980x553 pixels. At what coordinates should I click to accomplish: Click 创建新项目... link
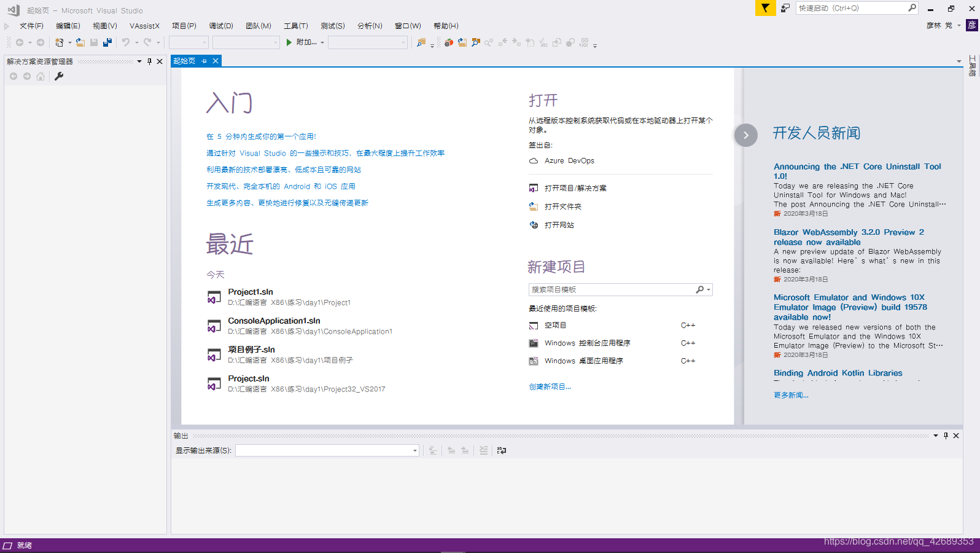click(x=550, y=386)
